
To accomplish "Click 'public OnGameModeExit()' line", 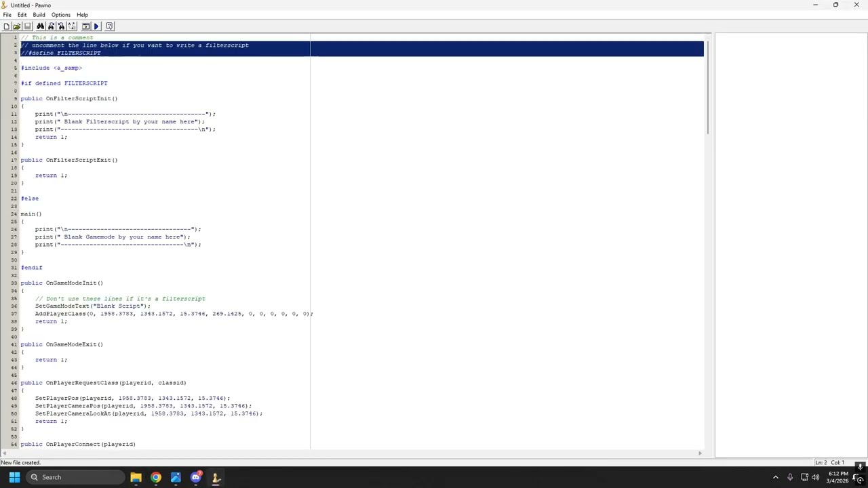I will 62,344.
